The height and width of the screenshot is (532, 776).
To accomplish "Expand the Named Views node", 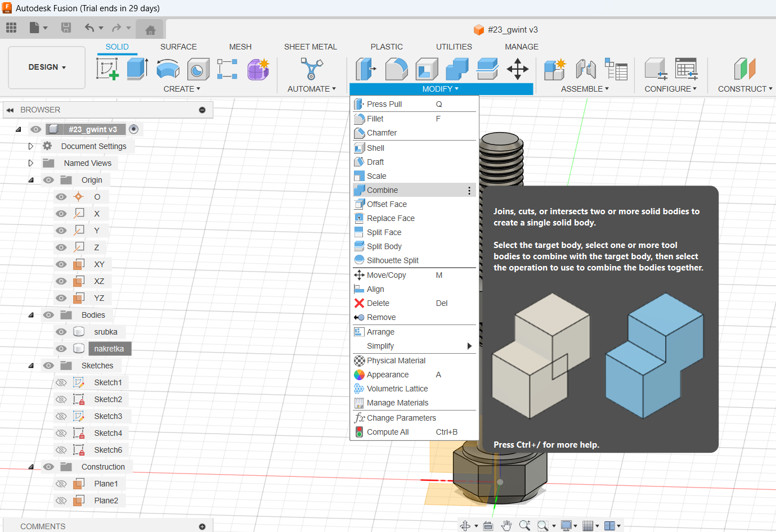I will pos(31,163).
